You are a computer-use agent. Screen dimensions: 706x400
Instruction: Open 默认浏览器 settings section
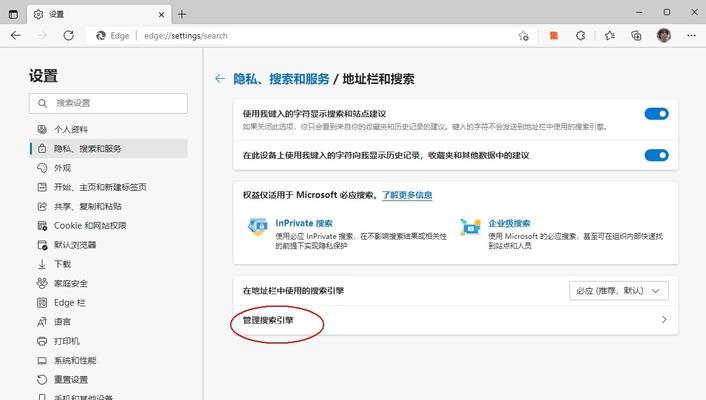[x=108, y=245]
